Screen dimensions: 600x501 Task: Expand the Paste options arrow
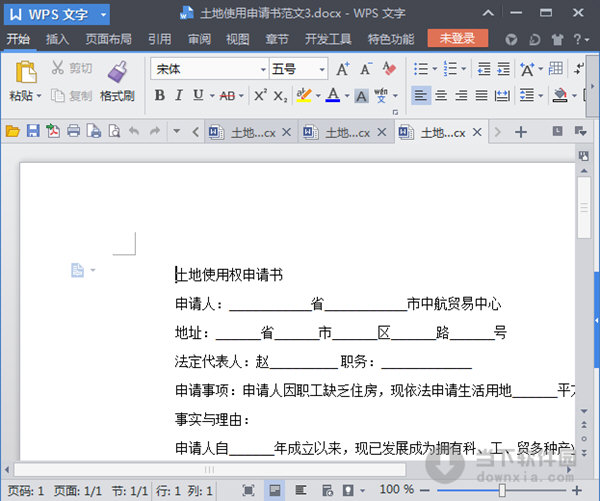point(39,96)
